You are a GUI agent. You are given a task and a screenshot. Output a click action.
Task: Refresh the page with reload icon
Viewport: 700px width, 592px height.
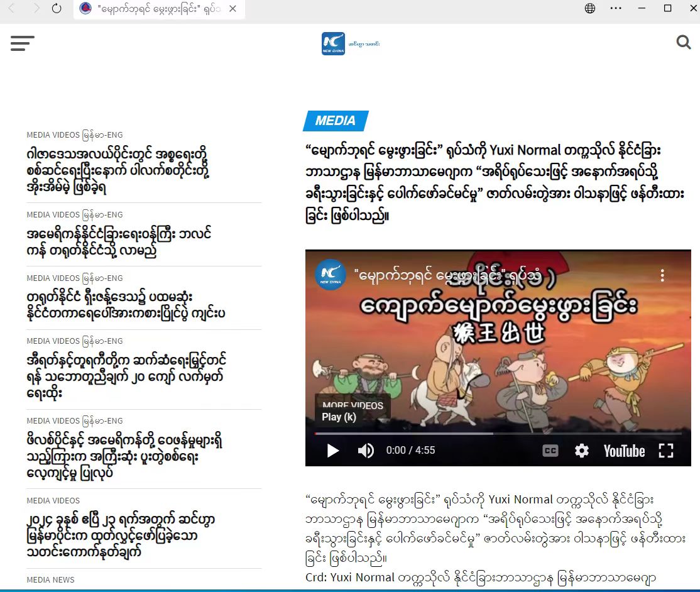point(57,9)
